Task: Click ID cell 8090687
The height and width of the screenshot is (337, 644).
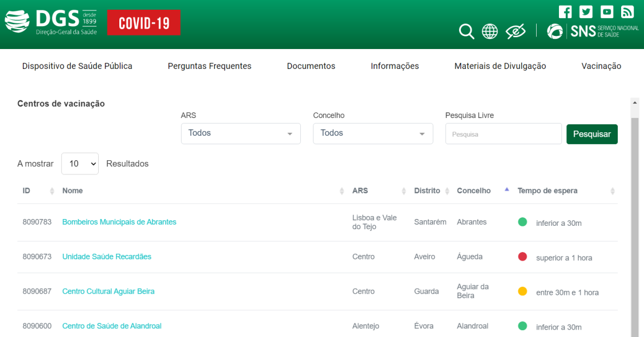Action: tap(37, 291)
